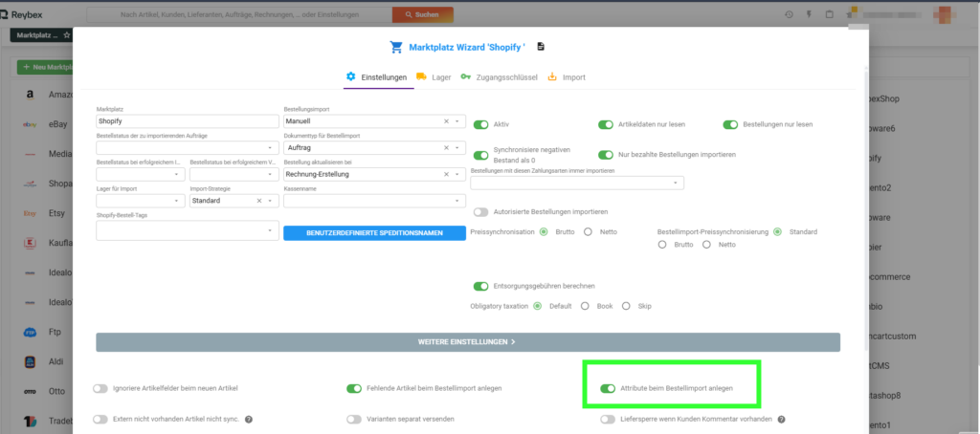Click the star icon on Marktplatz tab
980x434 pixels.
(x=67, y=35)
